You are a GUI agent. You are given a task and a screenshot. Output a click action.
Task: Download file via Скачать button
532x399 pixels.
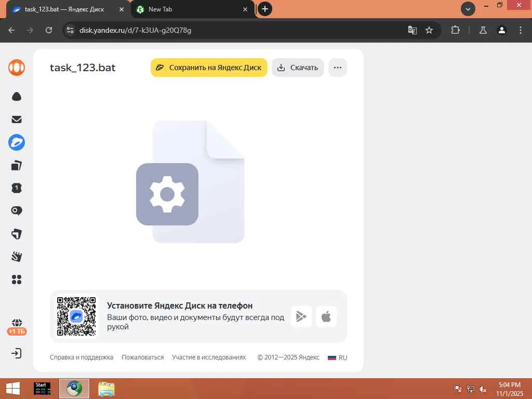tap(298, 68)
